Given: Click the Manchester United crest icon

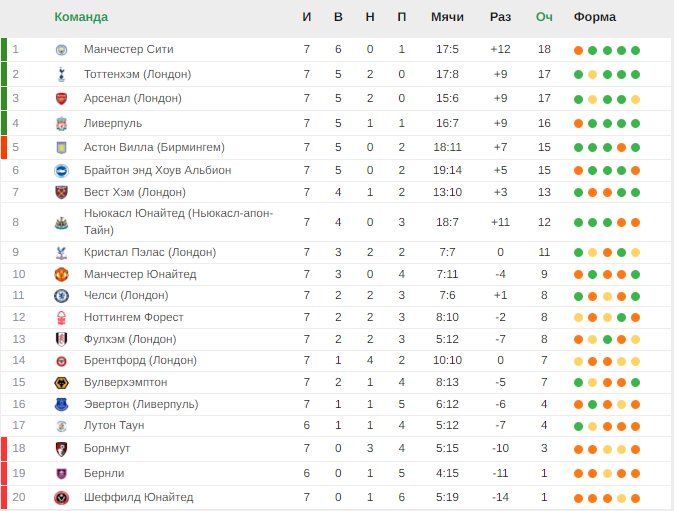Looking at the screenshot, I should click(x=62, y=274).
